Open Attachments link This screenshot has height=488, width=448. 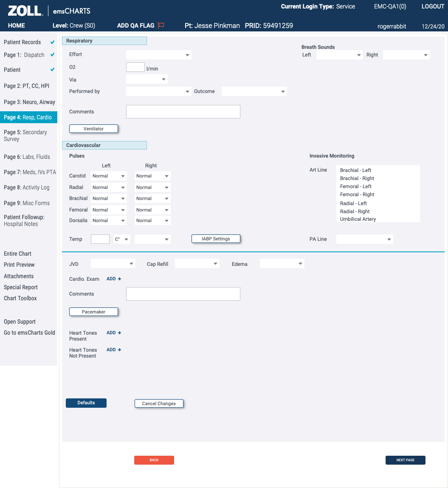19,276
